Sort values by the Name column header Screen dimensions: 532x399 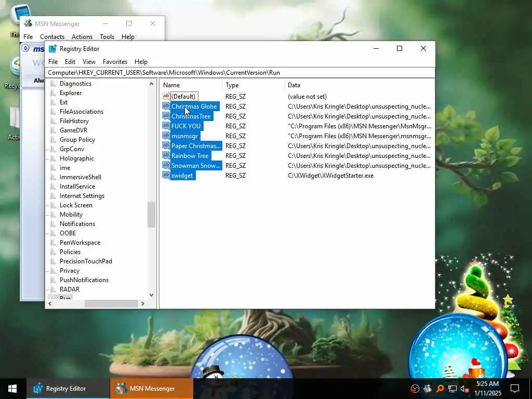click(191, 85)
